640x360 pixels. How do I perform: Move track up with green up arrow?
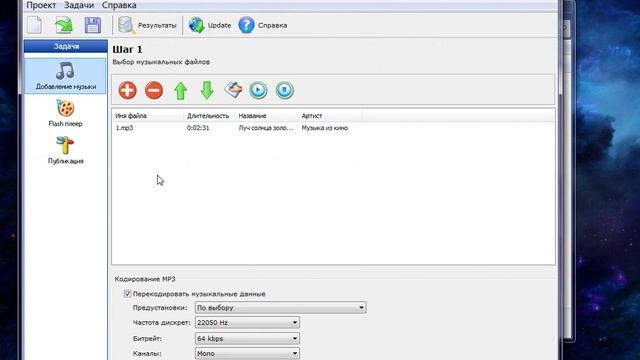pos(181,90)
